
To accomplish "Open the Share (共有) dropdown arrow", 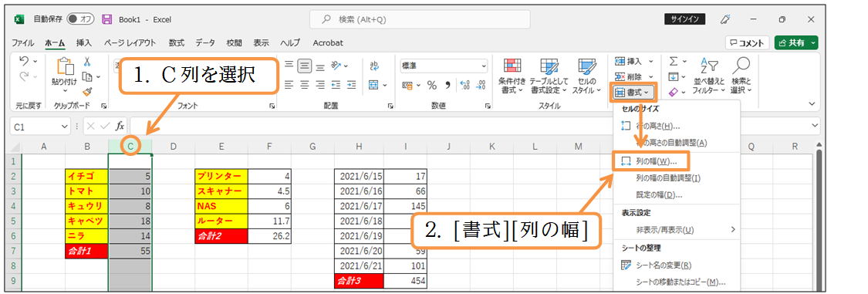I will pyautogui.click(x=812, y=42).
